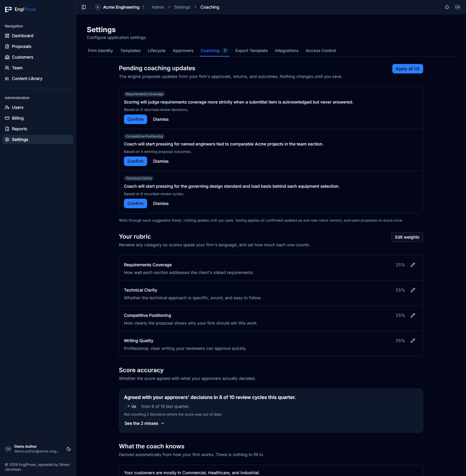The width and height of the screenshot is (466, 476).
Task: Toggle the sidebar panel icon
Action: click(x=84, y=7)
